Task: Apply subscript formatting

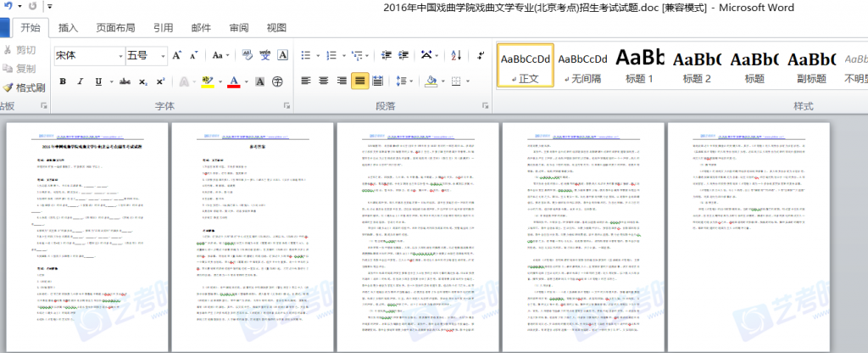Action: pos(145,81)
